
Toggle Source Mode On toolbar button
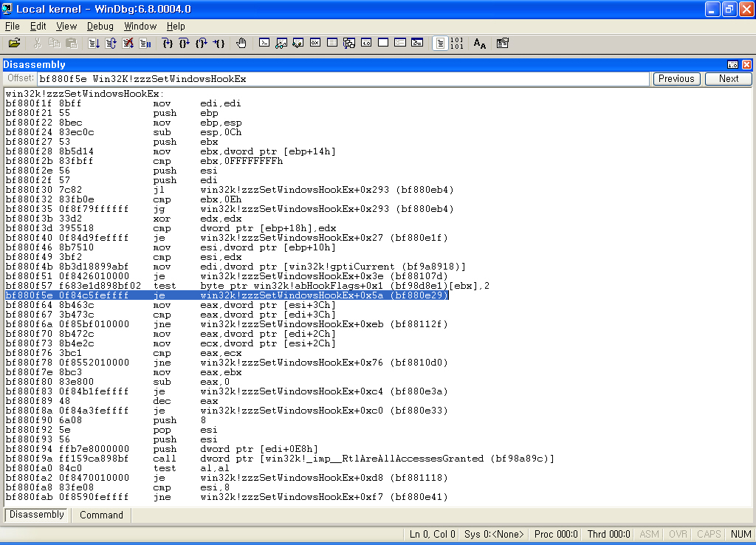(x=440, y=44)
